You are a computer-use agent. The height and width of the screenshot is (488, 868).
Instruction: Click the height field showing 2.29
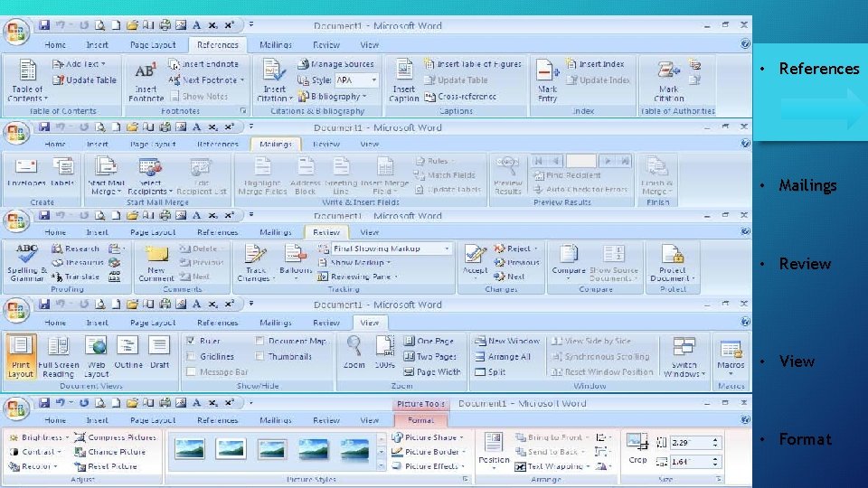coord(689,443)
